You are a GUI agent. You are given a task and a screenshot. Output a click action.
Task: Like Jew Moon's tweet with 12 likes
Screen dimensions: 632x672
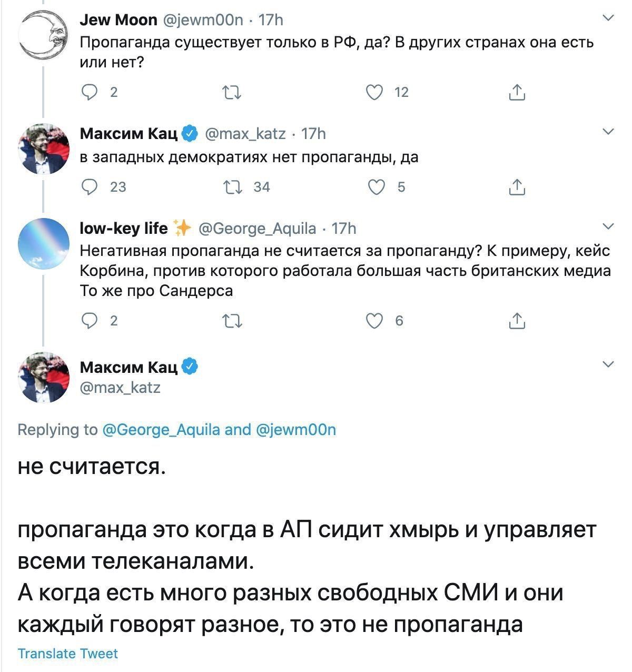374,93
